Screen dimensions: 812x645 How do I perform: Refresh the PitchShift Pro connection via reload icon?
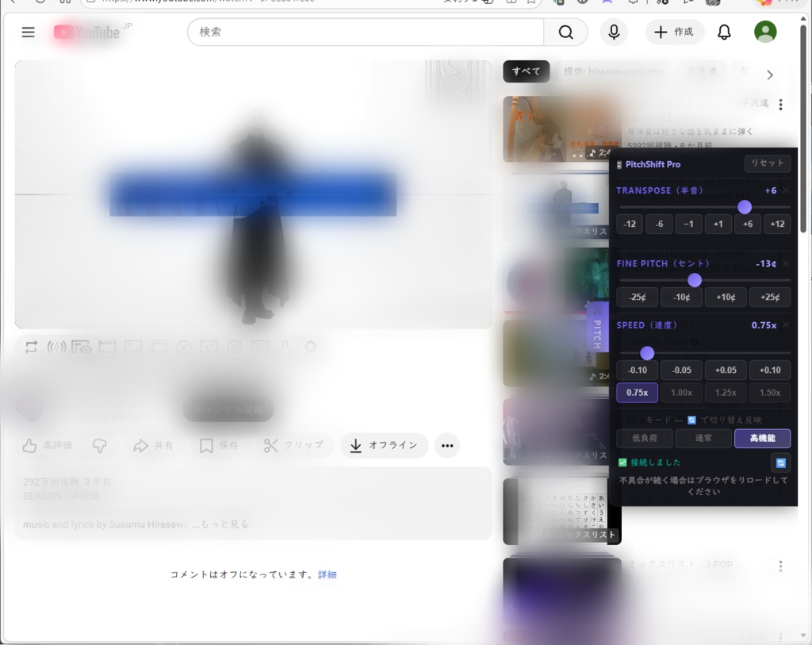pyautogui.click(x=781, y=462)
